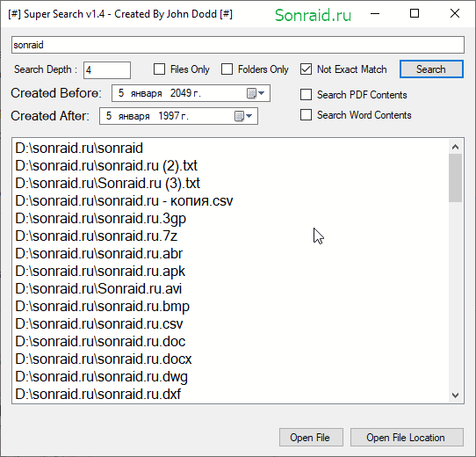Enable Search PDF Contents checkbox
This screenshot has height=457, width=476.
coord(306,95)
